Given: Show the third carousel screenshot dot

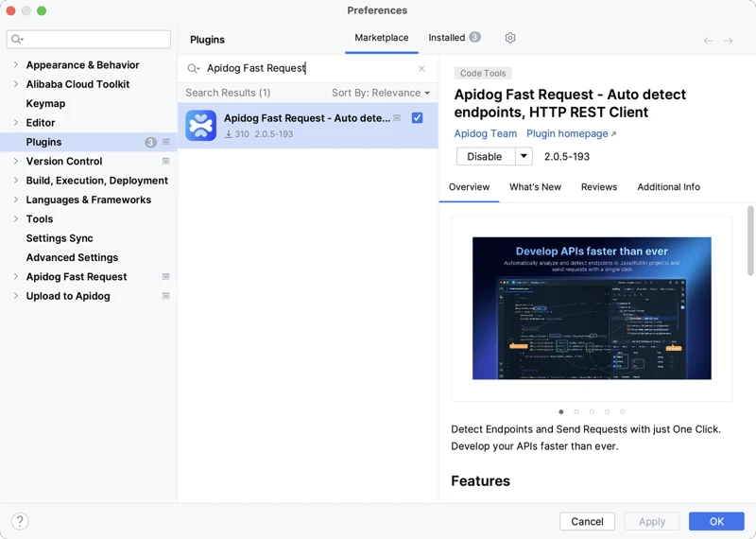Looking at the screenshot, I should (593, 411).
